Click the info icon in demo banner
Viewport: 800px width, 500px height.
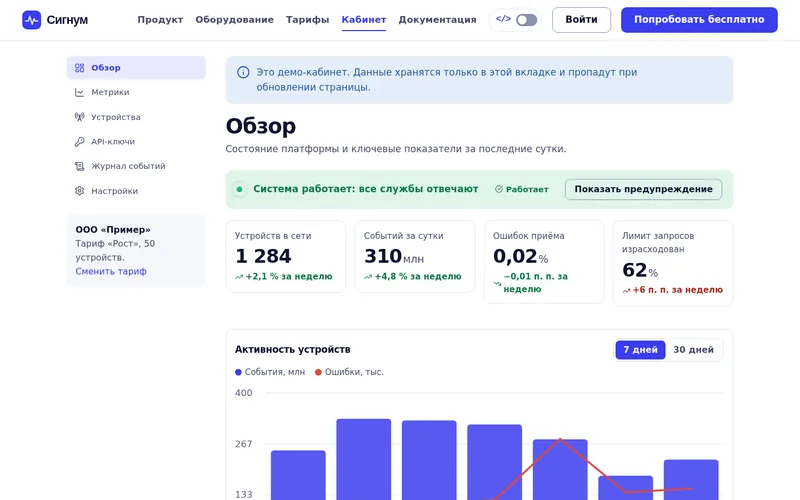coord(243,72)
